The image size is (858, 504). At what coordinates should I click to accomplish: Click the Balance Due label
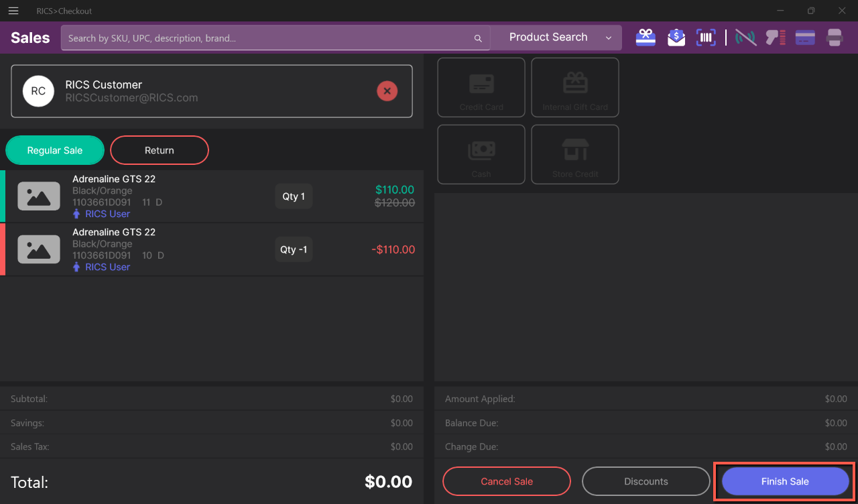point(472,423)
